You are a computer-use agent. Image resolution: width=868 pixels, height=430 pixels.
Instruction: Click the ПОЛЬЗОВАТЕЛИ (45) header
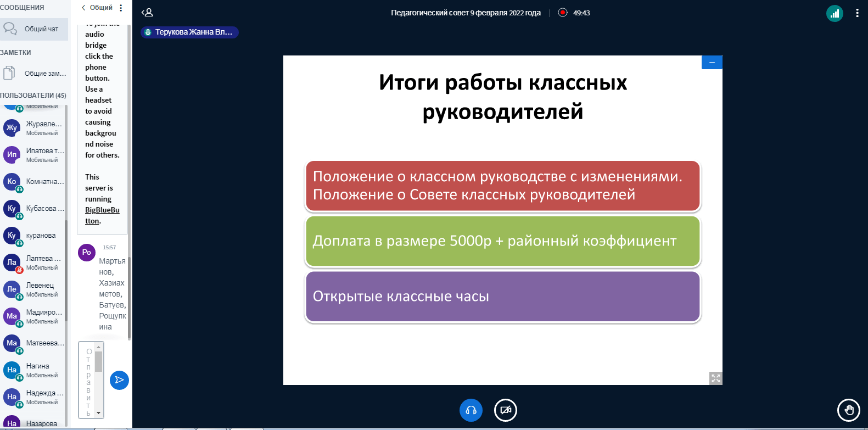point(33,96)
